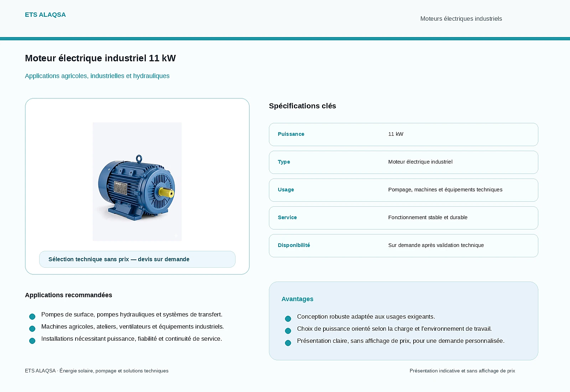Select 'Fonctionnement stable et durable' value

(428, 217)
